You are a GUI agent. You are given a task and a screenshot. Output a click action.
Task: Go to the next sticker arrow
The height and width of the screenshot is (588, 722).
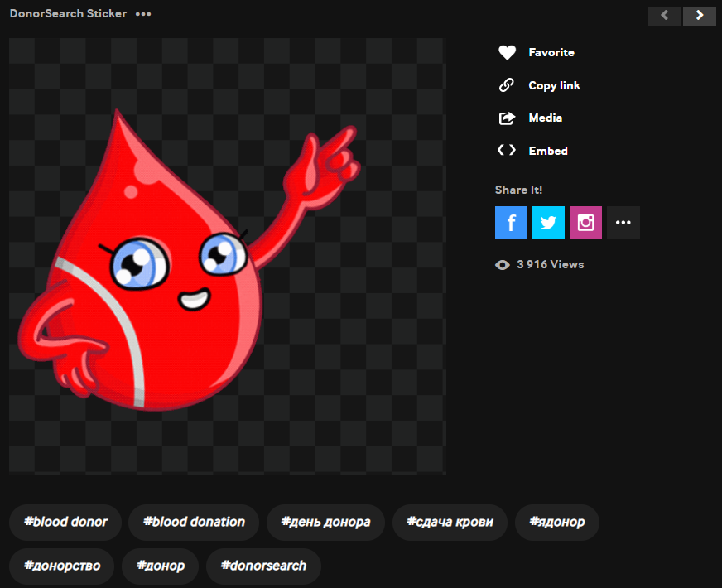(700, 16)
